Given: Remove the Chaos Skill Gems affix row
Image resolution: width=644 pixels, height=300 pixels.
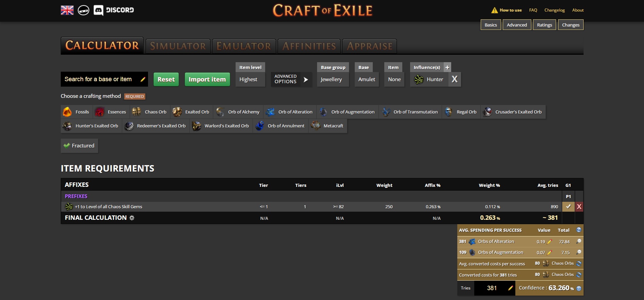Looking at the screenshot, I should 579,207.
